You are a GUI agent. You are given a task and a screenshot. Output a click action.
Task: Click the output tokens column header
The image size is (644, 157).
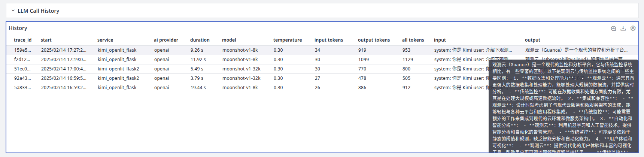374,40
